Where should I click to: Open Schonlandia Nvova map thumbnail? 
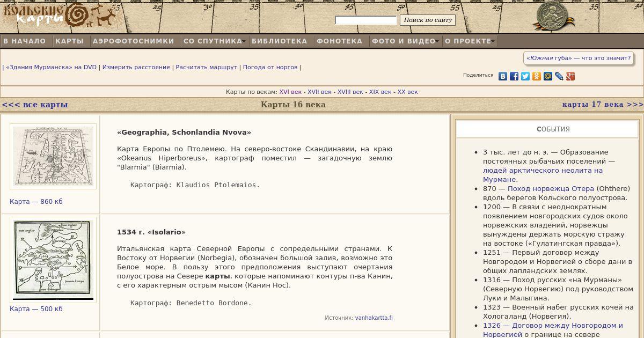tap(53, 156)
